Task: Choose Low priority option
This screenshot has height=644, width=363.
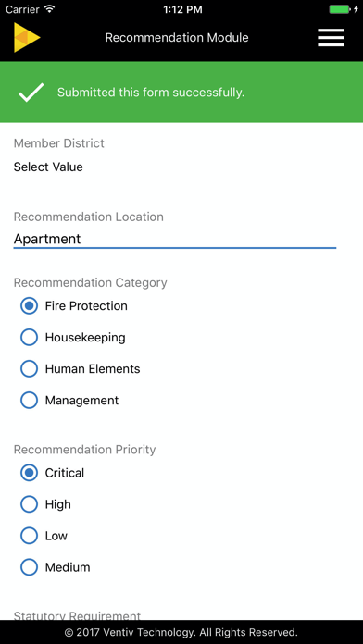Action: (30, 536)
